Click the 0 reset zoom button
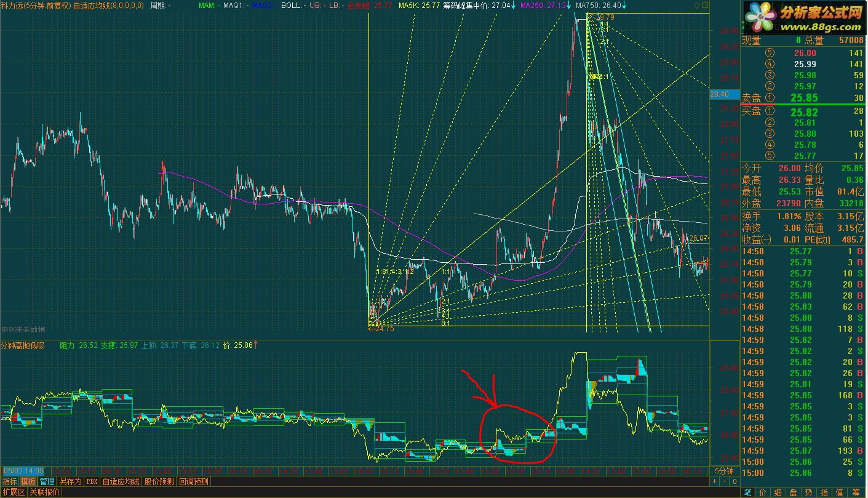This screenshot has width=868, height=498. click(x=735, y=481)
